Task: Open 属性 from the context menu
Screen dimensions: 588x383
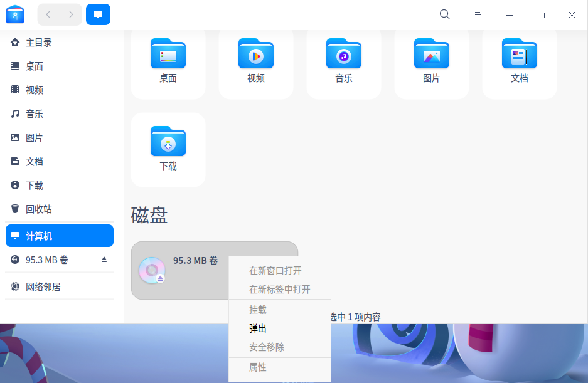Action: point(257,367)
